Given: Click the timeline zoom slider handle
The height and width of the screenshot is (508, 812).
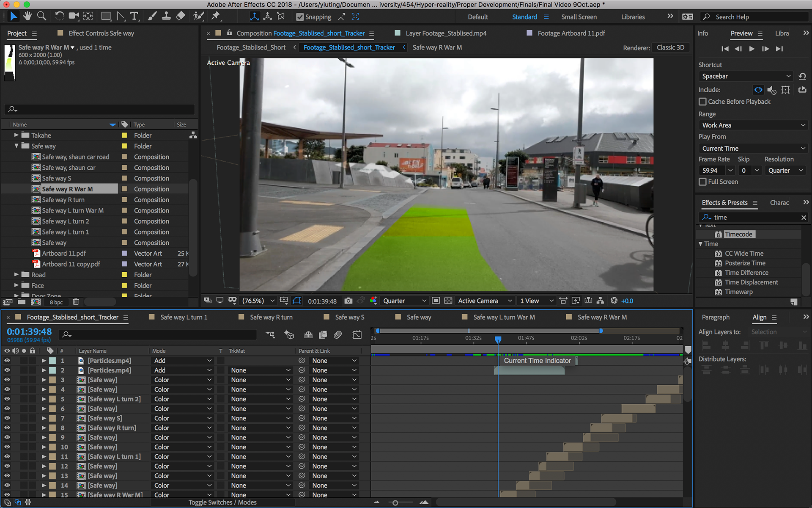Looking at the screenshot, I should [395, 502].
